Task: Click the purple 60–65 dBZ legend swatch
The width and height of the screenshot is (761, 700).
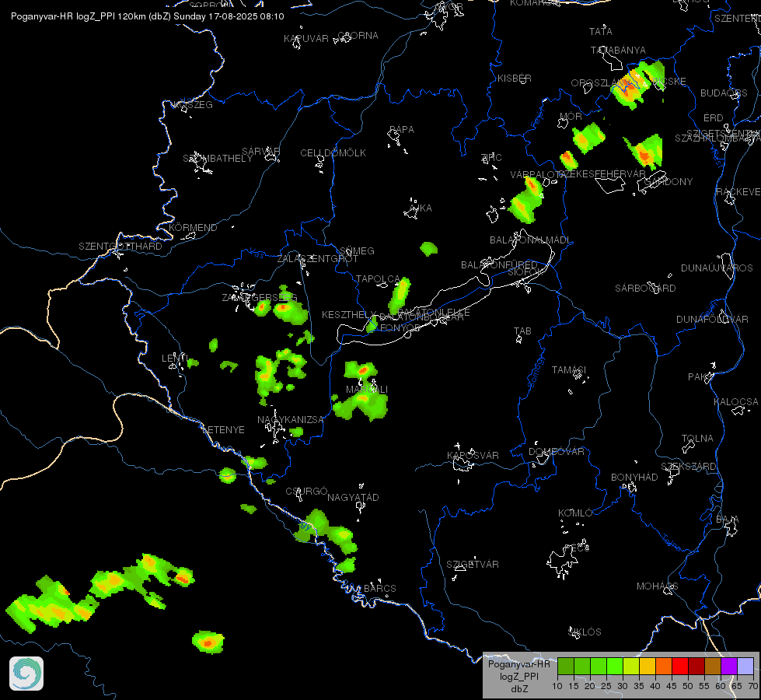Action: point(729,666)
